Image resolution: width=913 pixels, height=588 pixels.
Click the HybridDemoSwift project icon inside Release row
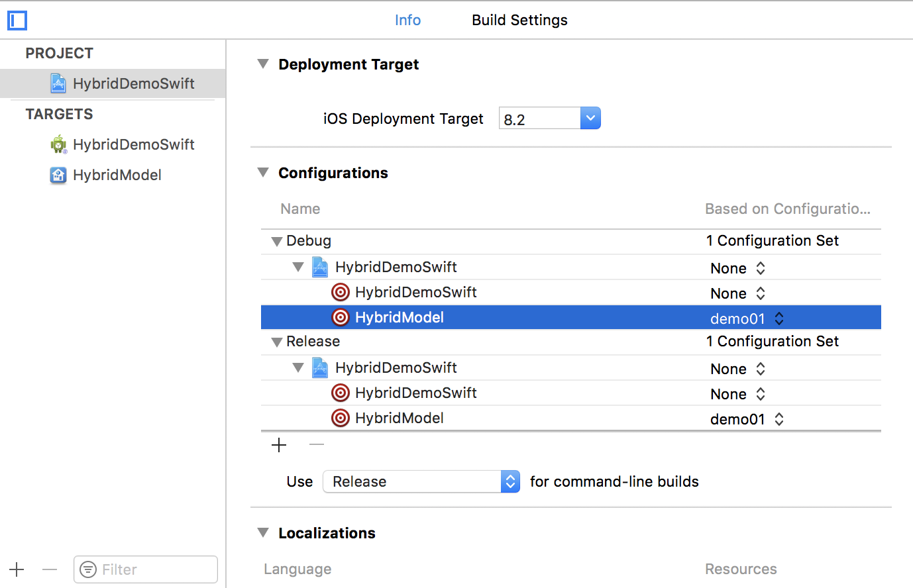(x=320, y=367)
